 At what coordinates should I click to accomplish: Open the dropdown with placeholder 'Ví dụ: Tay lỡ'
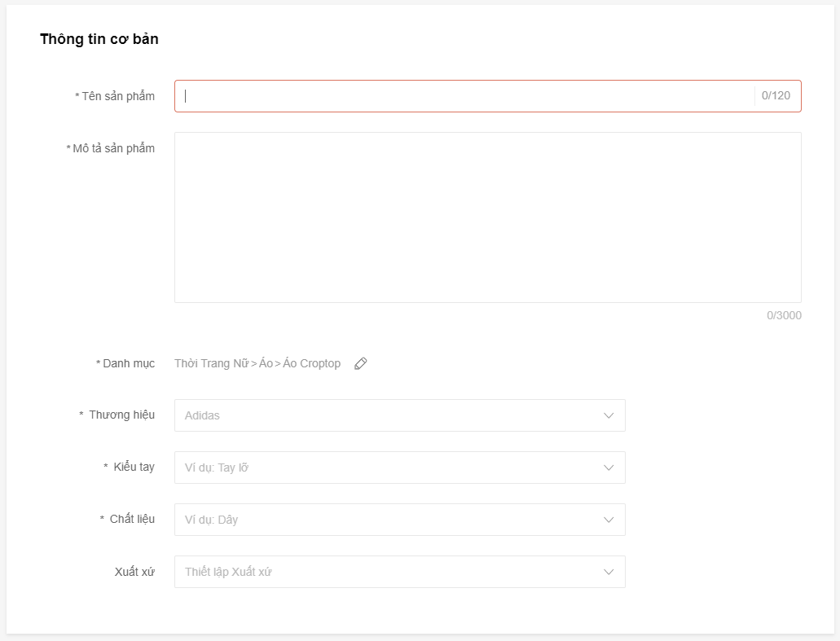coord(400,468)
